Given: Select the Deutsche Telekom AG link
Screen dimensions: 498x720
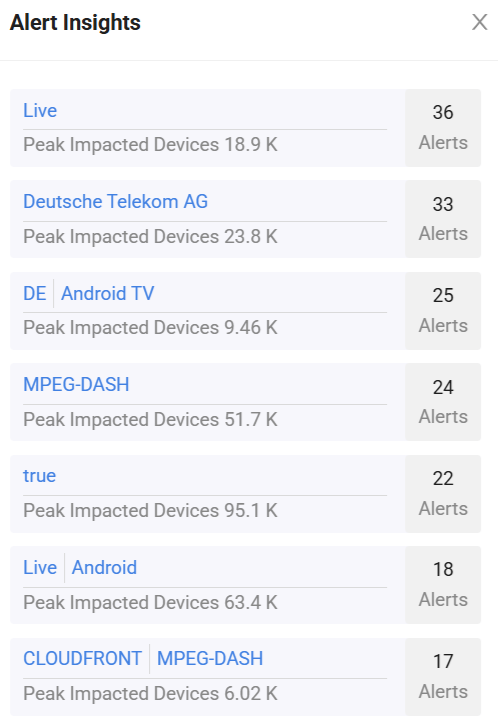Looking at the screenshot, I should 116,202.
